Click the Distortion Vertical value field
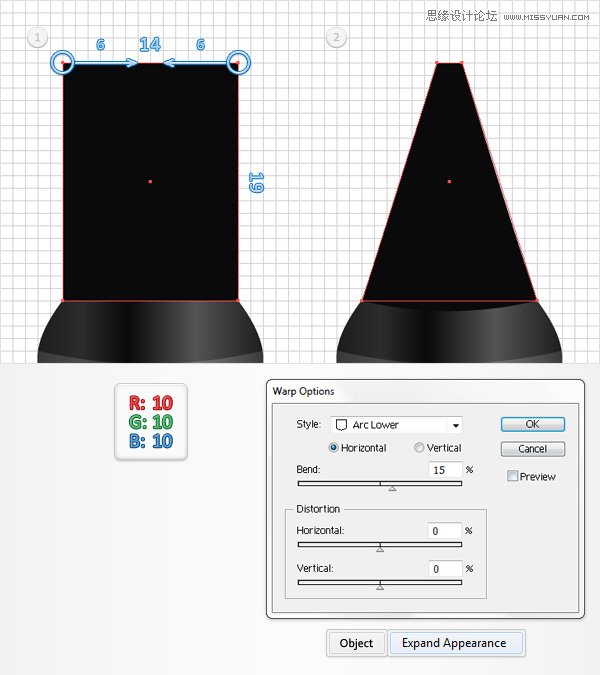 click(x=445, y=569)
